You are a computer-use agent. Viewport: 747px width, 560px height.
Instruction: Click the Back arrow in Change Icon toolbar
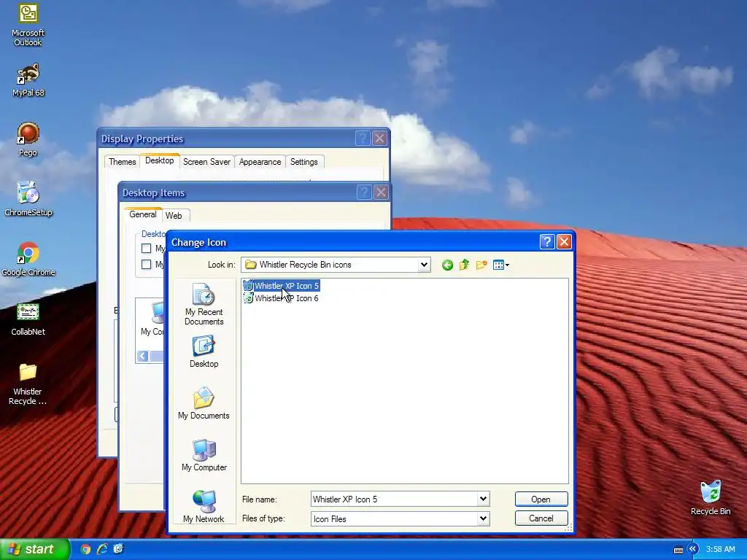pyautogui.click(x=447, y=265)
